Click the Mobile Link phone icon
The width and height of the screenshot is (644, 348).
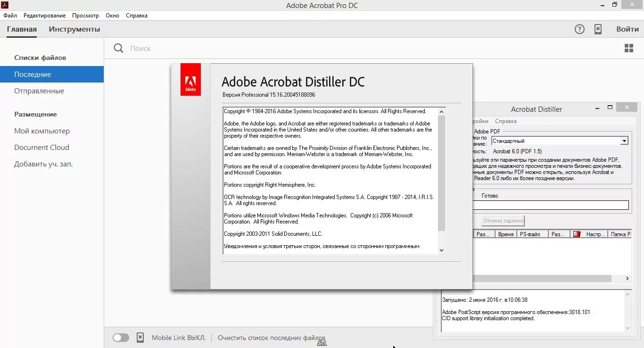point(140,338)
